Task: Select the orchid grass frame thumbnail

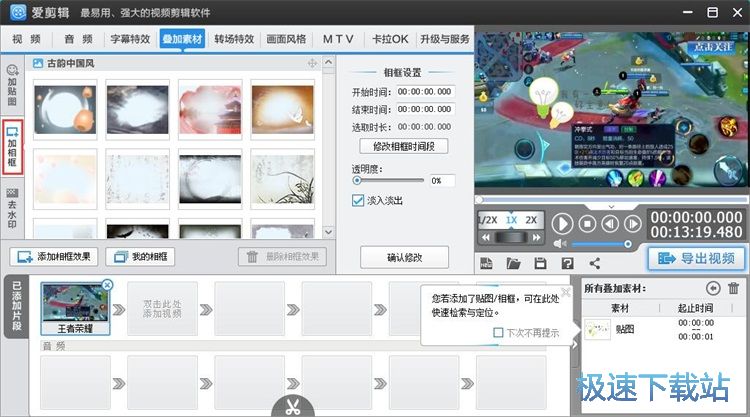Action: (283, 179)
